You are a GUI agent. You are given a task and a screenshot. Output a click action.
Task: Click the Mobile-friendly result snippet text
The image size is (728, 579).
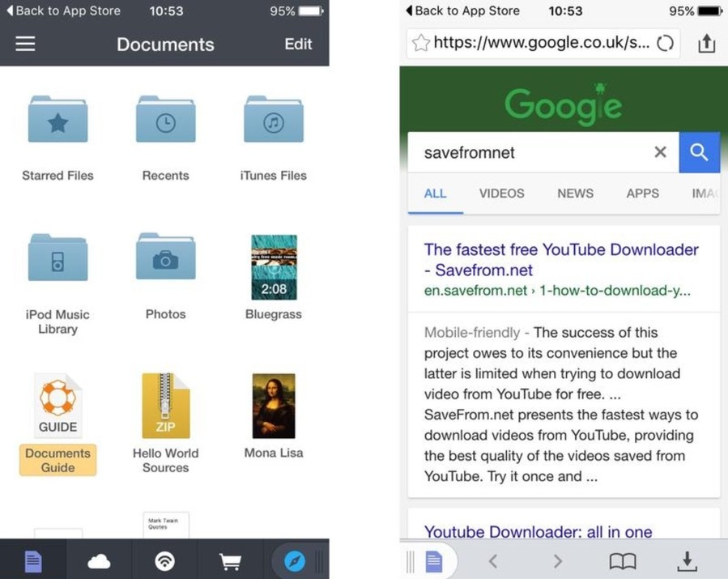click(x=561, y=404)
